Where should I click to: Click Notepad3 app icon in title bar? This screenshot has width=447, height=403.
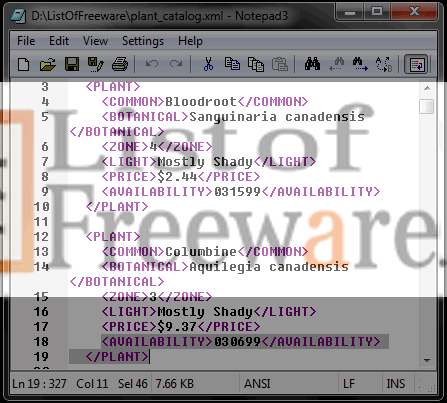(x=18, y=16)
